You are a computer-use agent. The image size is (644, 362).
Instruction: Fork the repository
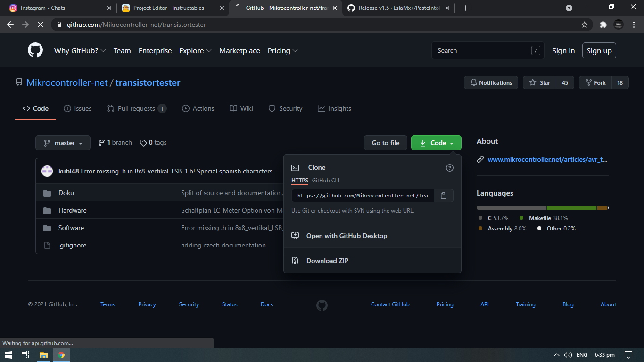pyautogui.click(x=595, y=82)
